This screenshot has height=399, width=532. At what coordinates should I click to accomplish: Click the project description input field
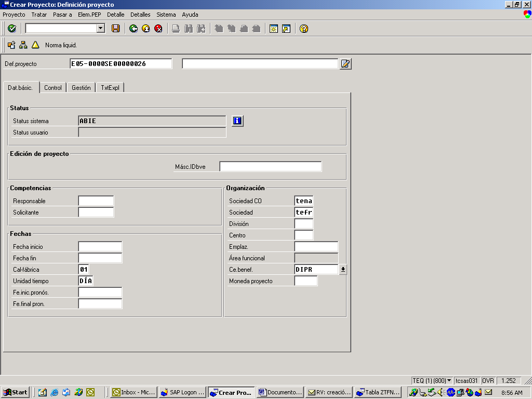coord(260,64)
